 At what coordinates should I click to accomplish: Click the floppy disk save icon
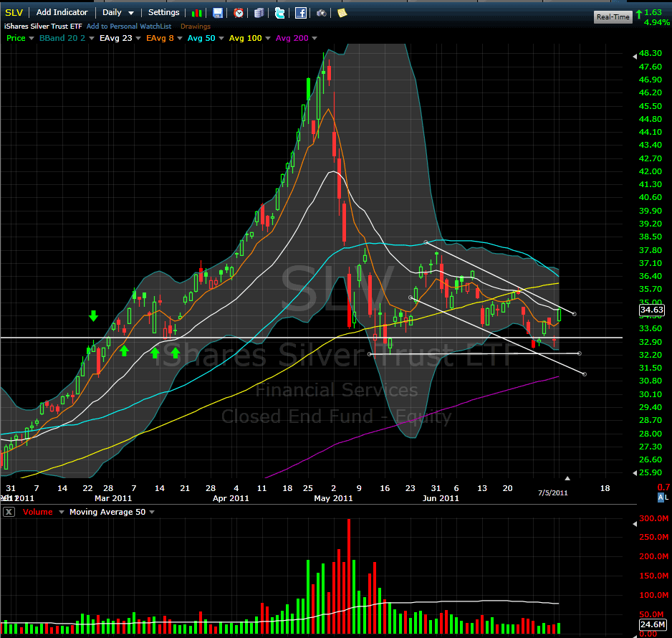tap(218, 13)
